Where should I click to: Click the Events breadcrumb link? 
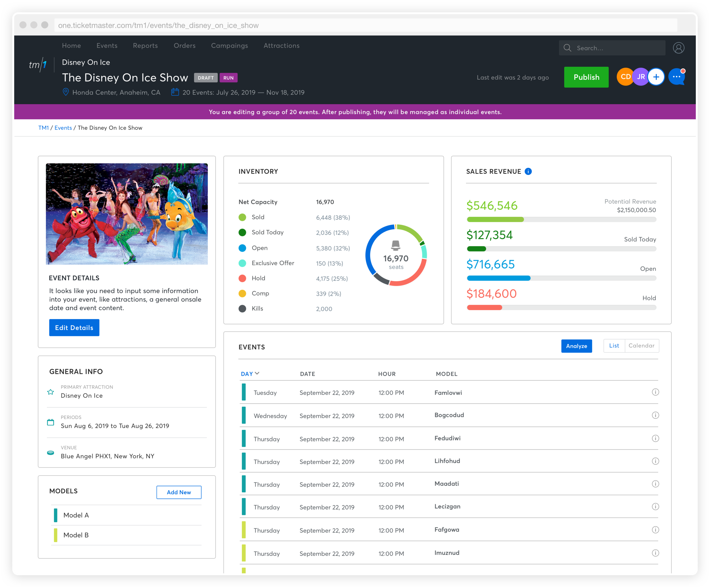pos(63,128)
